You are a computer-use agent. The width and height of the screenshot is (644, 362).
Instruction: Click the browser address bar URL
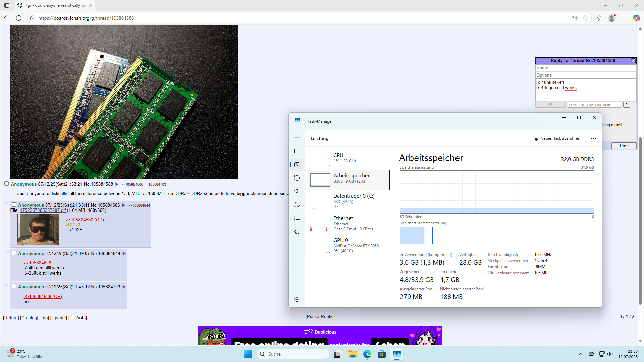pos(86,18)
